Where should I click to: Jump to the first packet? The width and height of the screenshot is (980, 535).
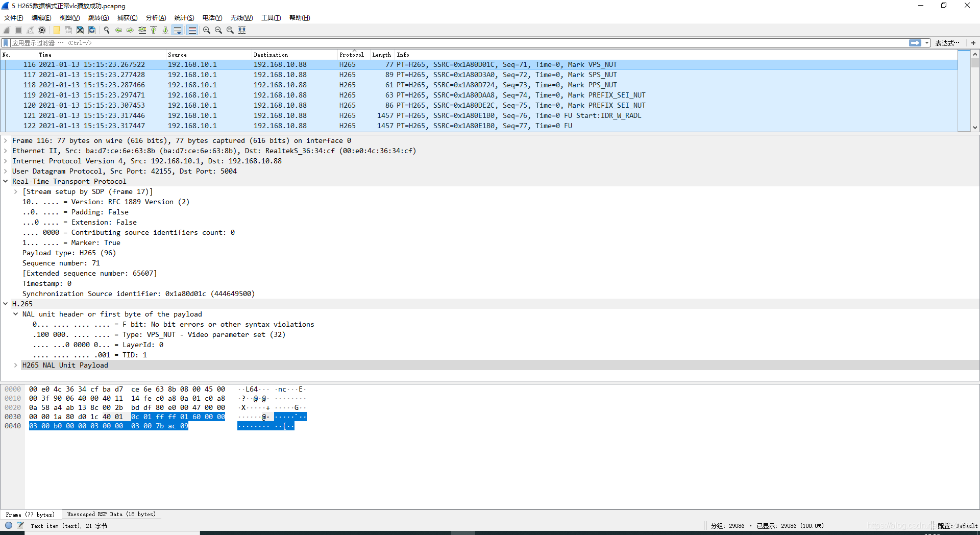154,30
